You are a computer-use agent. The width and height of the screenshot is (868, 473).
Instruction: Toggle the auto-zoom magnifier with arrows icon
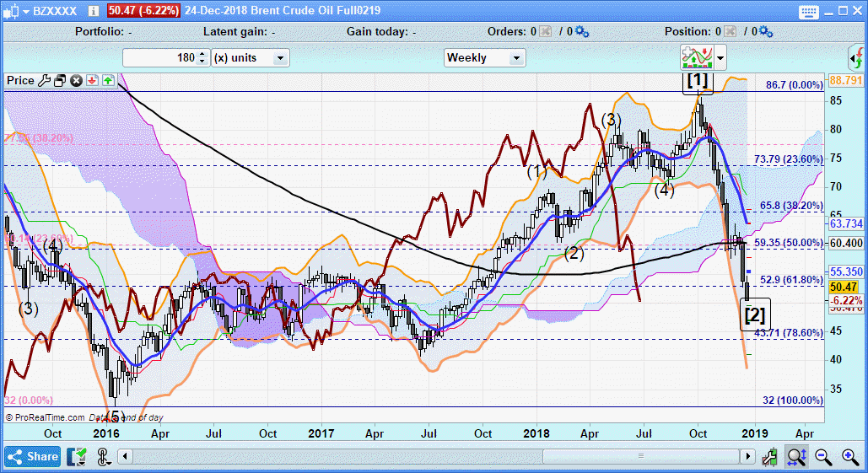[796, 456]
